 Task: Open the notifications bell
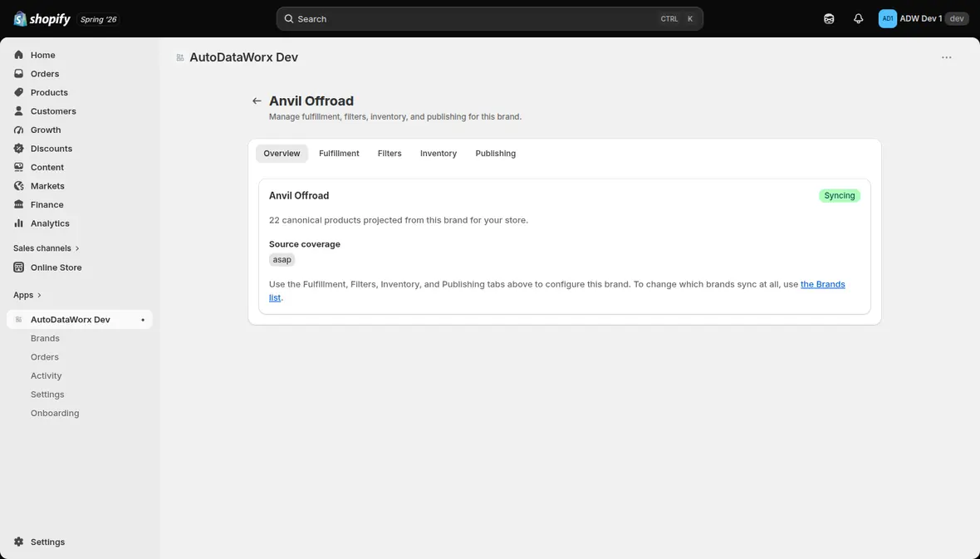pos(858,19)
